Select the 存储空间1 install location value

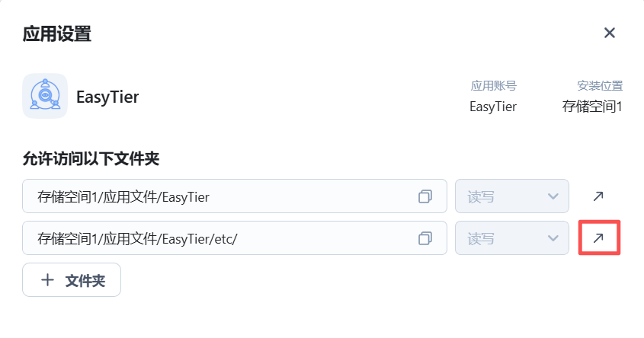pos(592,107)
